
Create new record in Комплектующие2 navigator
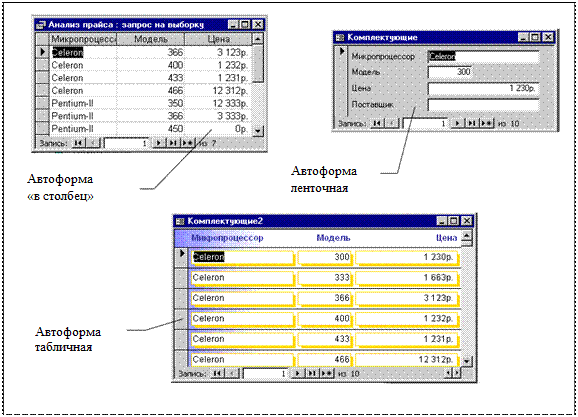pos(327,373)
